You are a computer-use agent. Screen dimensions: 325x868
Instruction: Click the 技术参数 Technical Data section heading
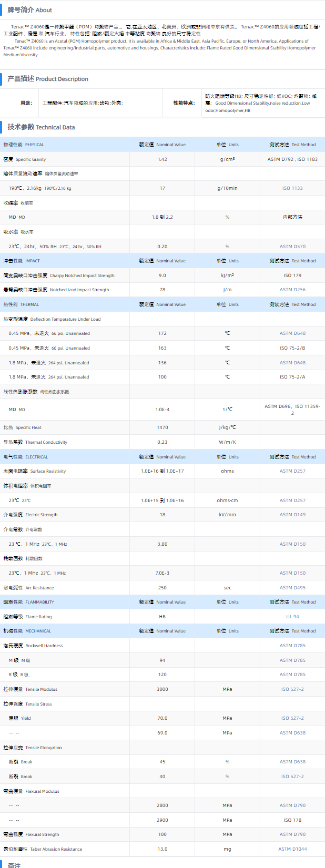click(41, 127)
